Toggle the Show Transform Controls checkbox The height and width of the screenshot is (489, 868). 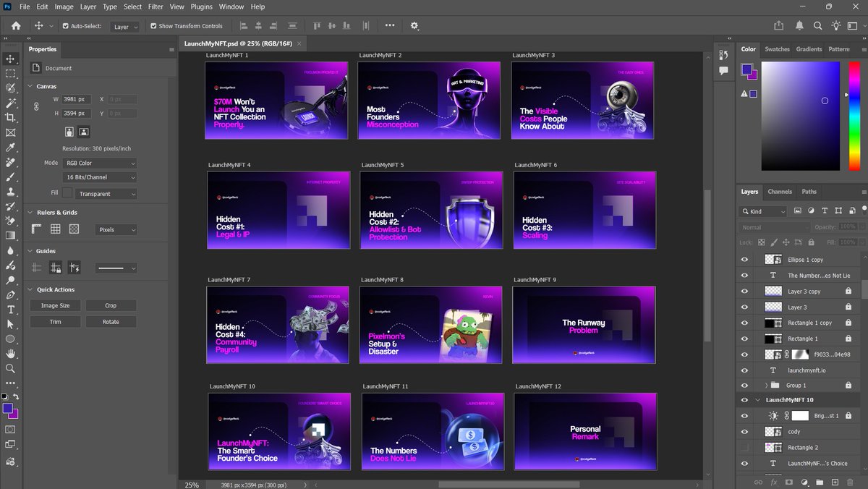tap(153, 26)
